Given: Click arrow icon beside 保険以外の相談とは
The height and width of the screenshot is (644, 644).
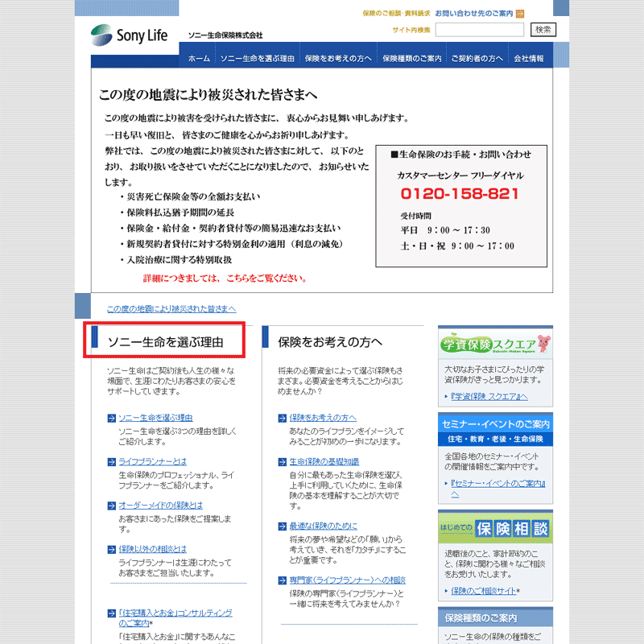Looking at the screenshot, I should [111, 550].
